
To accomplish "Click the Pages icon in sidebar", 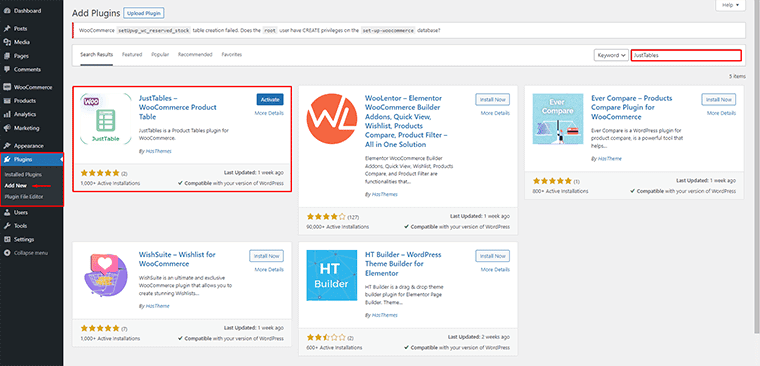I will 7,56.
